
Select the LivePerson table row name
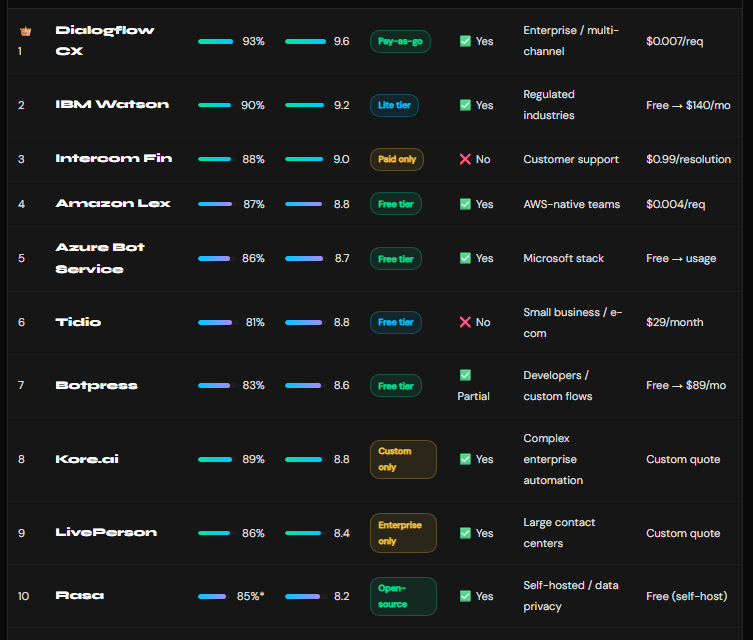point(106,533)
